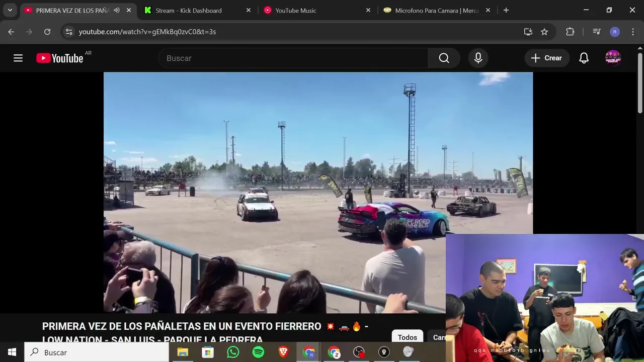Close the Microfono Para Camara tab
The width and height of the screenshot is (644, 362).
point(488,10)
